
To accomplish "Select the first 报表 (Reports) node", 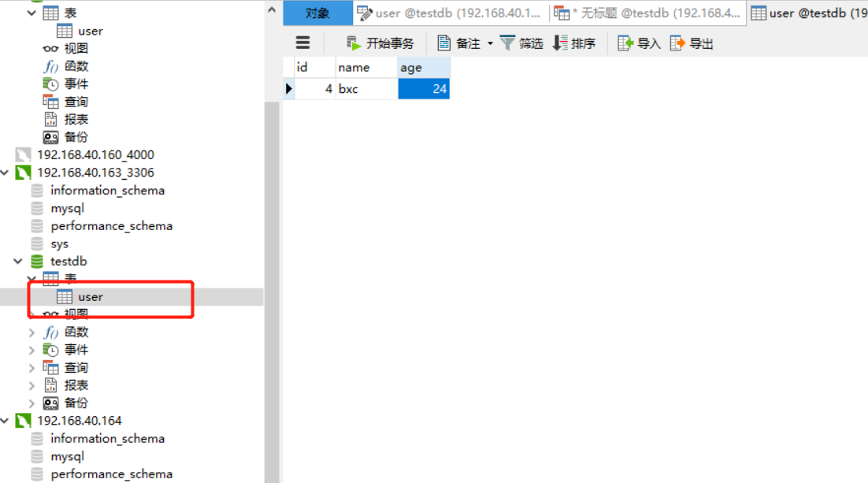I will 76,120.
